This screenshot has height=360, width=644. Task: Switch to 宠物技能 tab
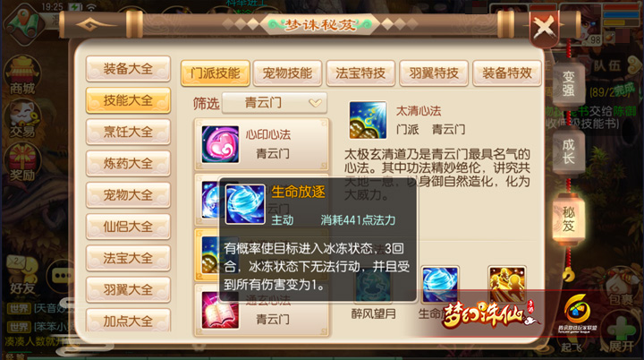coord(287,73)
